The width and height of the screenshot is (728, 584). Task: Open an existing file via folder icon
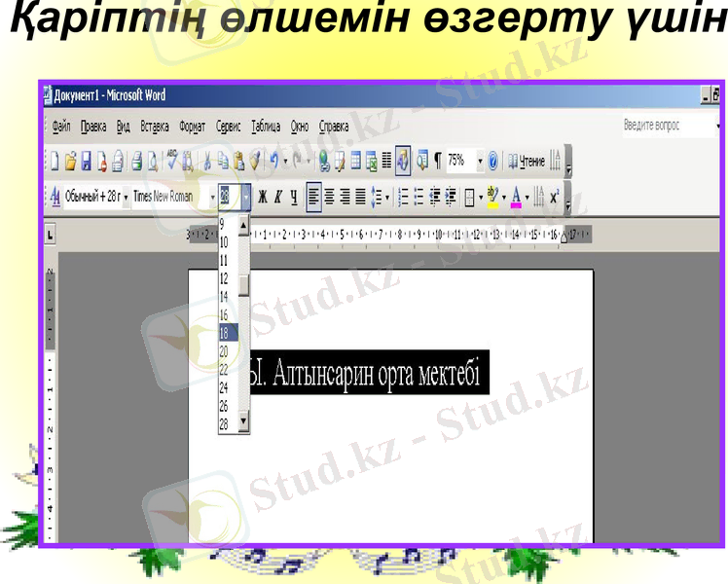pos(70,162)
